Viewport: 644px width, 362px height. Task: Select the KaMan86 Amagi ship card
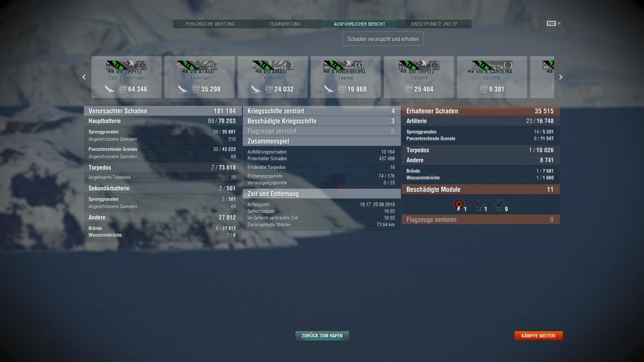272,77
